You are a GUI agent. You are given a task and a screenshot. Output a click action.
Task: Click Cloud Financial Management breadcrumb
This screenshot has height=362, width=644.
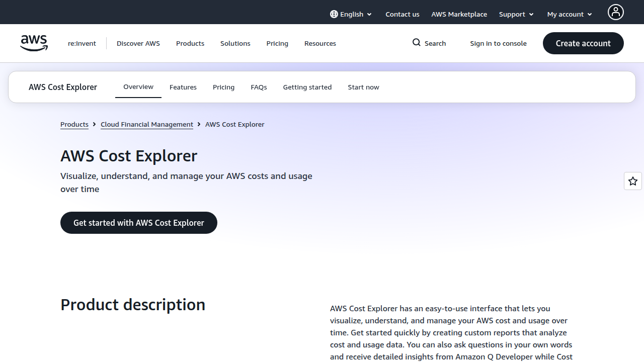(x=147, y=124)
